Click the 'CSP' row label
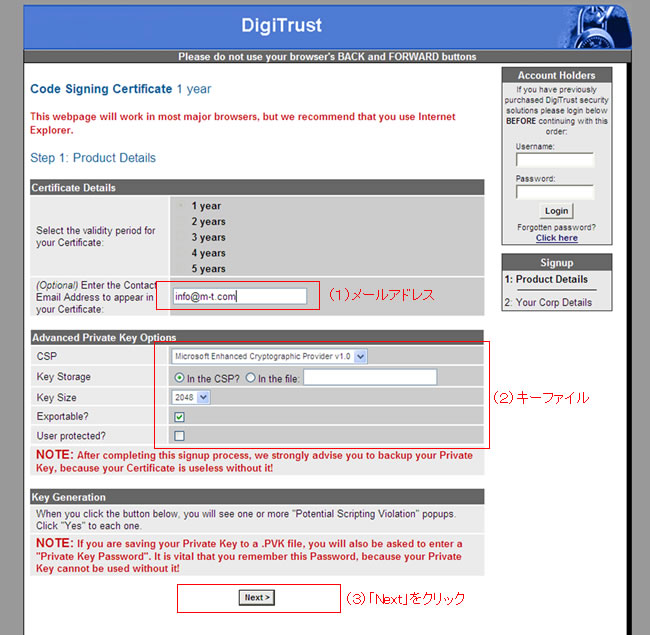Screen dimensions: 650x635 click(x=47, y=356)
